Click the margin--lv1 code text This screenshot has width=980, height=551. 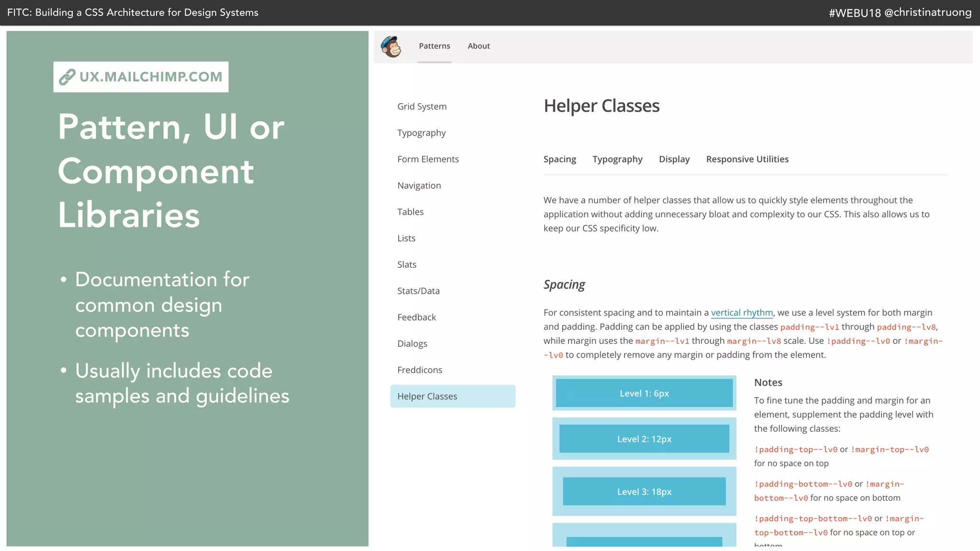(x=662, y=341)
